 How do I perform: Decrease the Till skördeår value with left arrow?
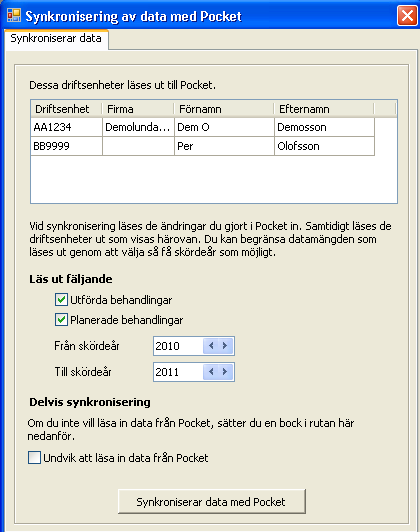pos(211,372)
